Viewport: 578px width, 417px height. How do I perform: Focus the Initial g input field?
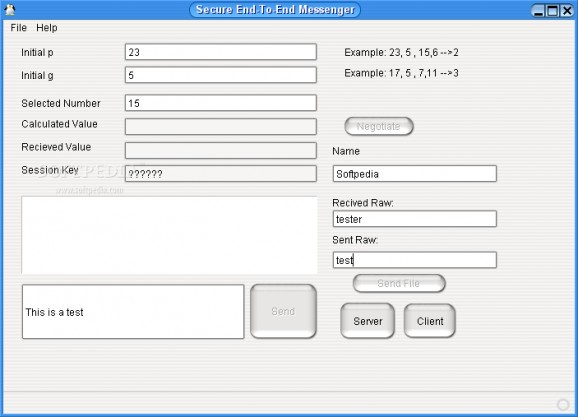220,75
